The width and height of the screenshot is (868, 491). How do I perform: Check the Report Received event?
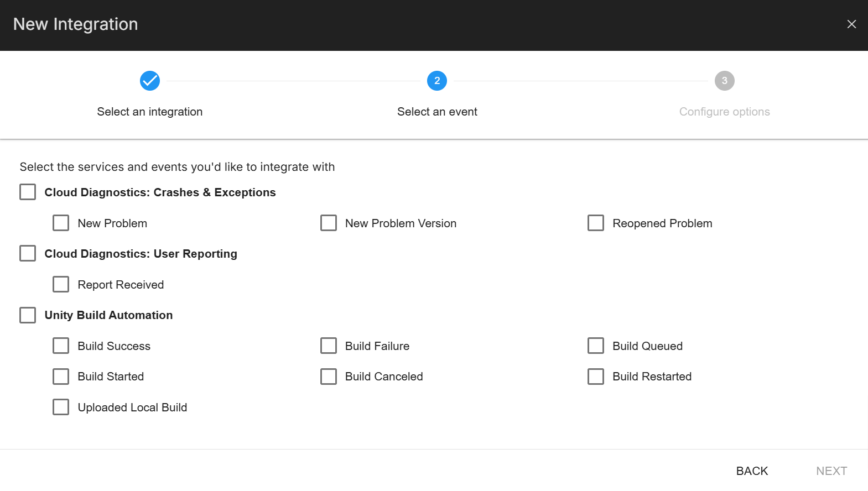[x=61, y=284]
